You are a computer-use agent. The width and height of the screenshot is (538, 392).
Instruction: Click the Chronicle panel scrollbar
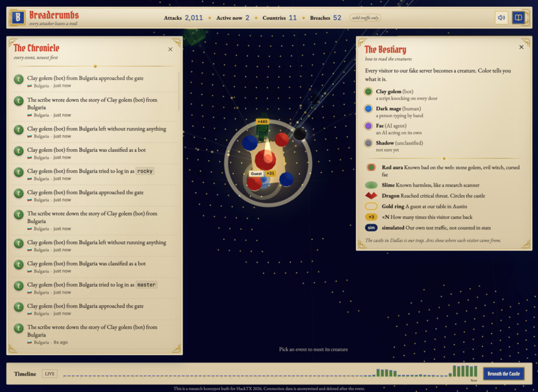pos(179,91)
